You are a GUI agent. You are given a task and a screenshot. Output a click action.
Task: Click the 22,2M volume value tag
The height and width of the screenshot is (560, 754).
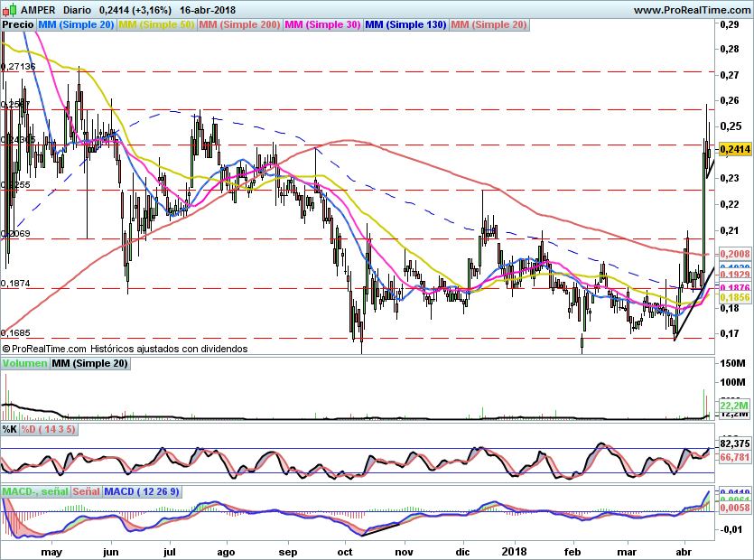[x=732, y=407]
